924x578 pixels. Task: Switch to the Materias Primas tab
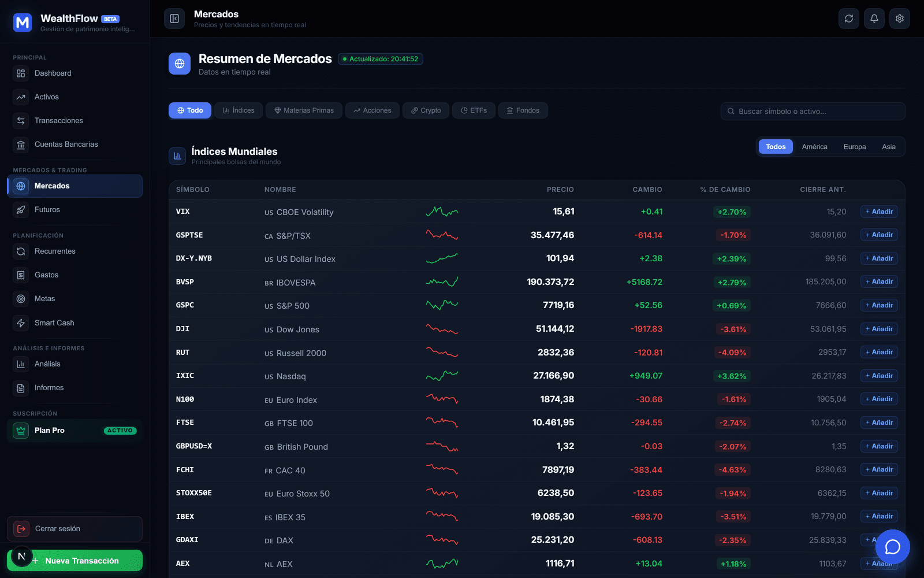pyautogui.click(x=304, y=110)
